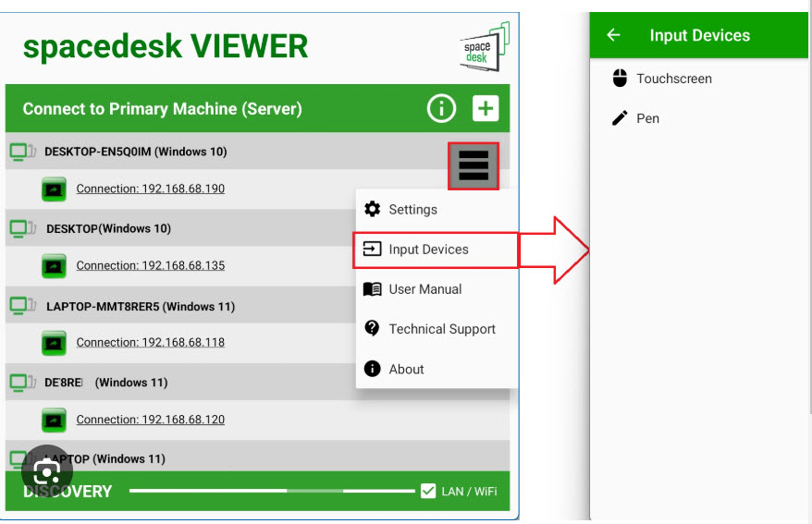Click the DISCOVERY label
Screen dimensions: 812x524
pyautogui.click(x=68, y=491)
